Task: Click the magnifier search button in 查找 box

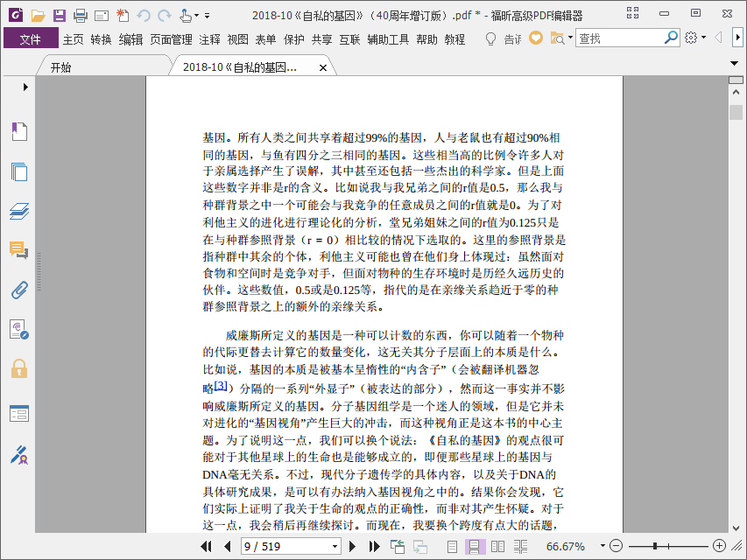Action: (671, 38)
